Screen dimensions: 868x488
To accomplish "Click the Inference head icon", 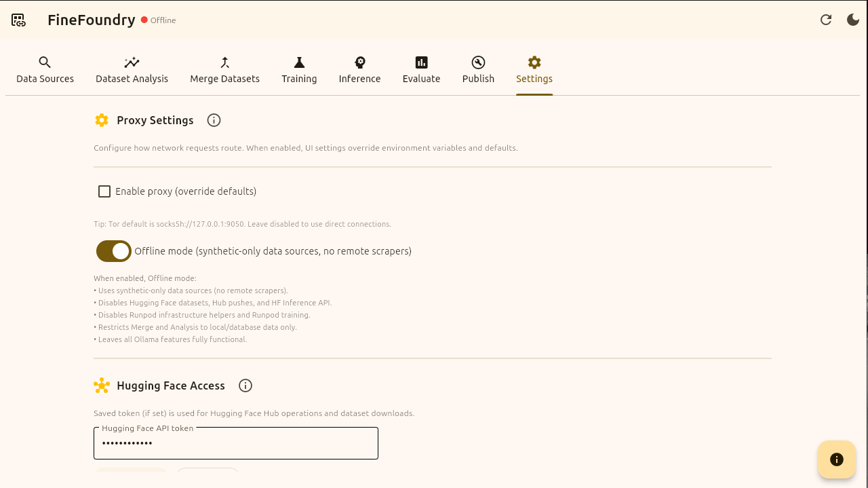I will point(360,62).
